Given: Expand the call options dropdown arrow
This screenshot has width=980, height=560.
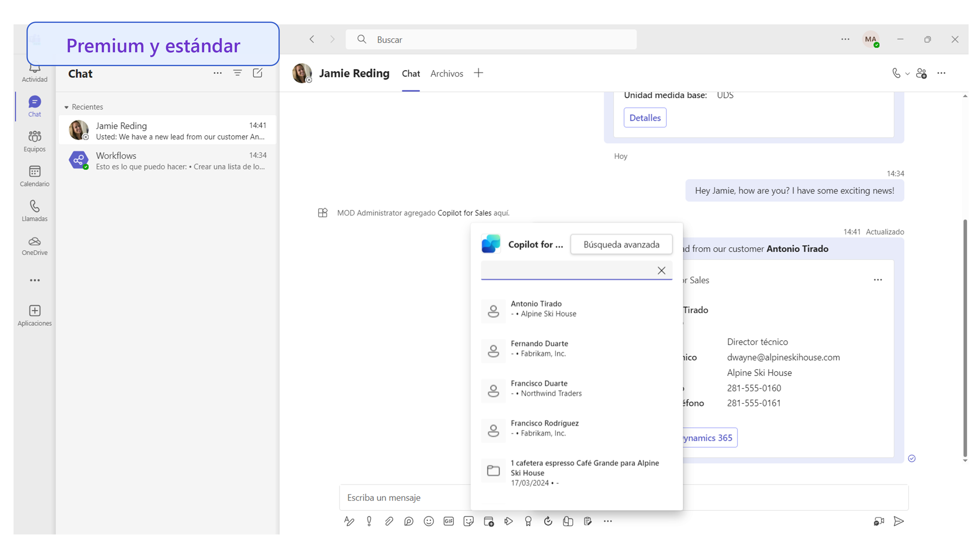Looking at the screenshot, I should coord(907,74).
